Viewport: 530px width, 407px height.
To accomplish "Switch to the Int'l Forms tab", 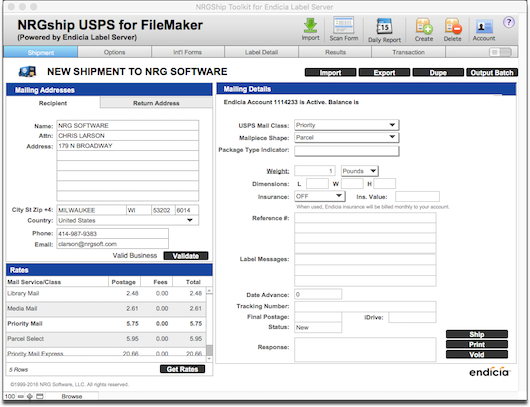I will tap(188, 52).
